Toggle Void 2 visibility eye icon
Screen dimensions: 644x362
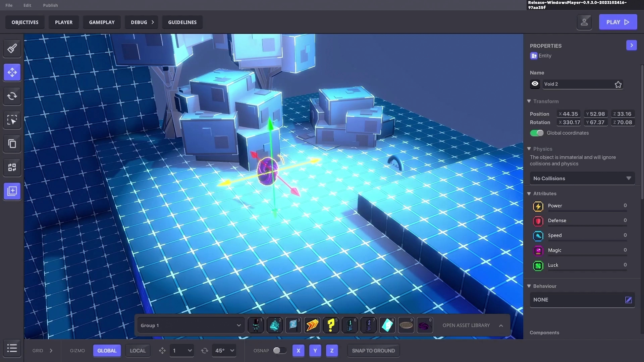(x=535, y=84)
